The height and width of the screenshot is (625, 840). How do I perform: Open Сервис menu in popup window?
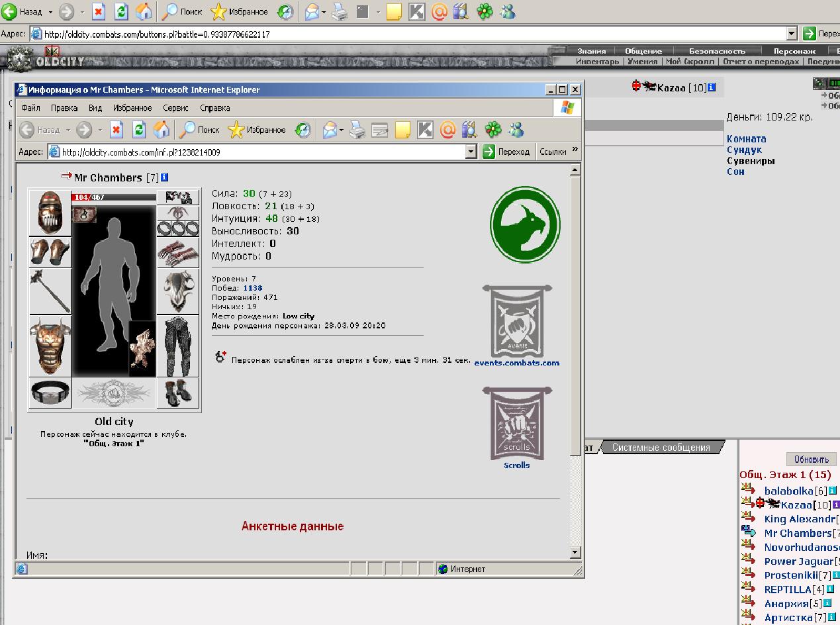click(x=175, y=108)
